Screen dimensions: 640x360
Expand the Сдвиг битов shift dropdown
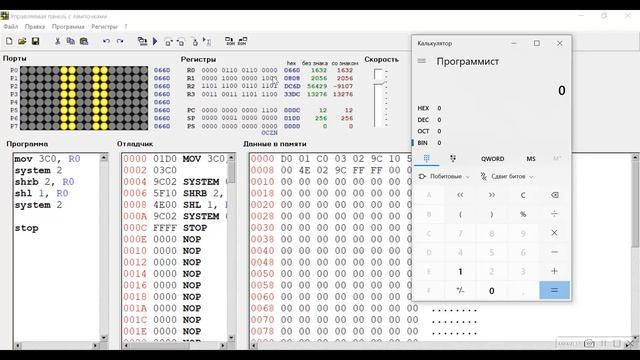(x=507, y=176)
